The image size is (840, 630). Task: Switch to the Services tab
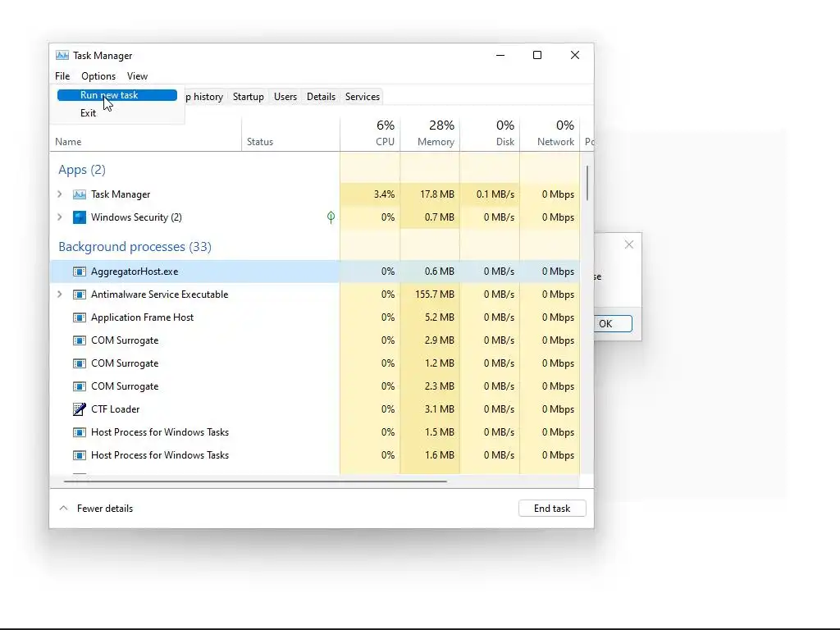coord(363,97)
